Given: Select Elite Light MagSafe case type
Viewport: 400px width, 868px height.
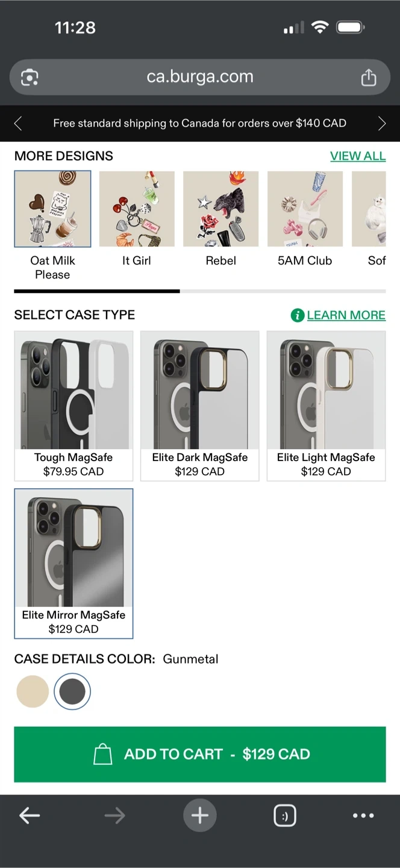Looking at the screenshot, I should 326,405.
